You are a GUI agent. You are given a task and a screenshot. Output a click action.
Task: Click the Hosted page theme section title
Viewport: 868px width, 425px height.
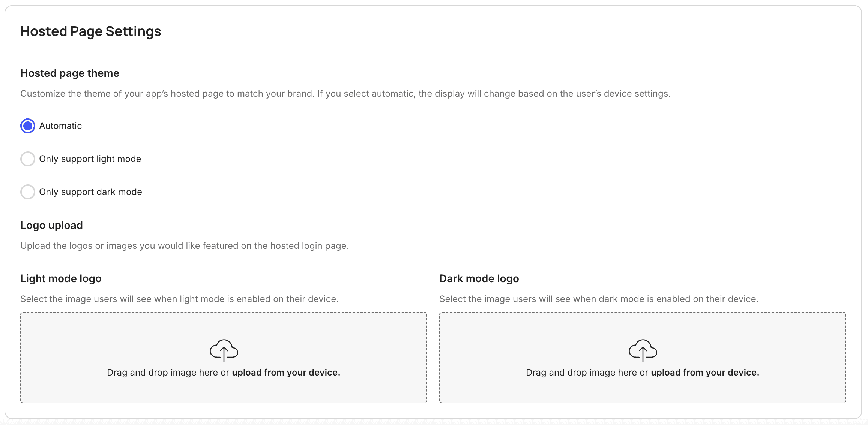pyautogui.click(x=70, y=73)
